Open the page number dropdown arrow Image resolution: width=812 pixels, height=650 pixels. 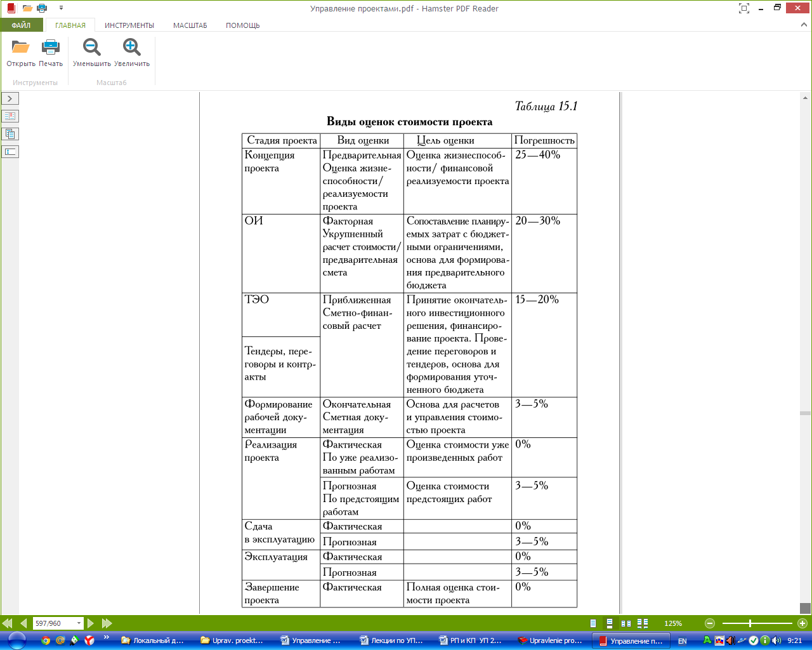(79, 623)
